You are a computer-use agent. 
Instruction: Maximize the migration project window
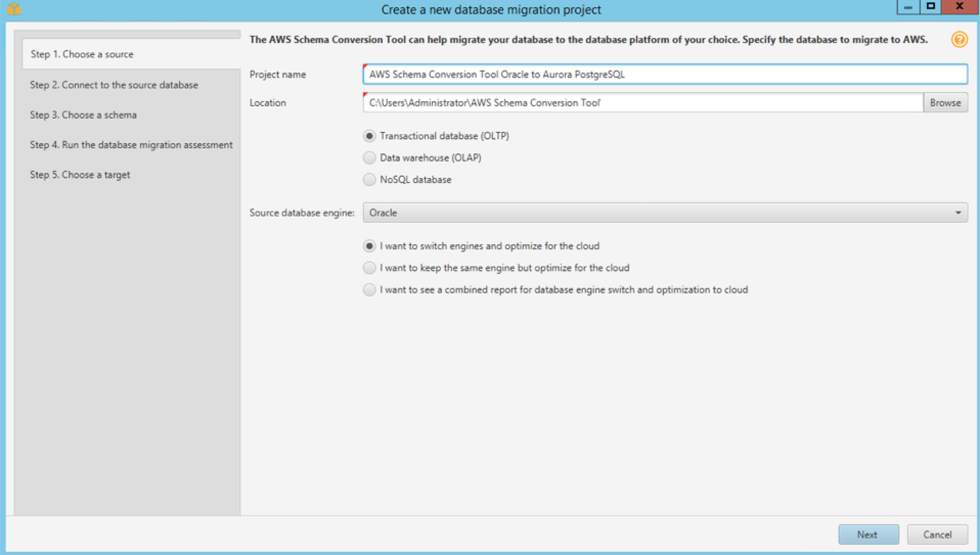tap(930, 7)
